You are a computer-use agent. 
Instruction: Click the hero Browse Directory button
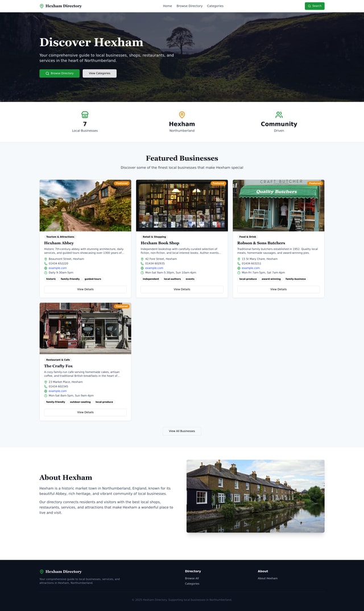(59, 73)
